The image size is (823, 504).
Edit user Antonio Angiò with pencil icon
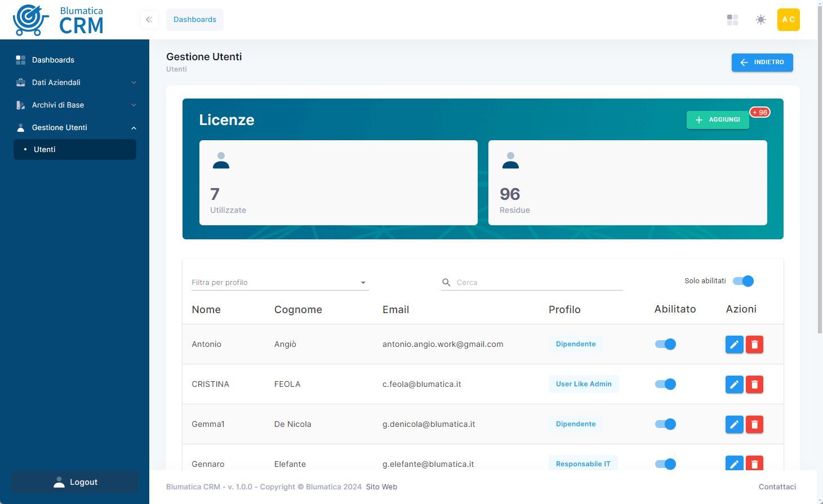click(734, 345)
